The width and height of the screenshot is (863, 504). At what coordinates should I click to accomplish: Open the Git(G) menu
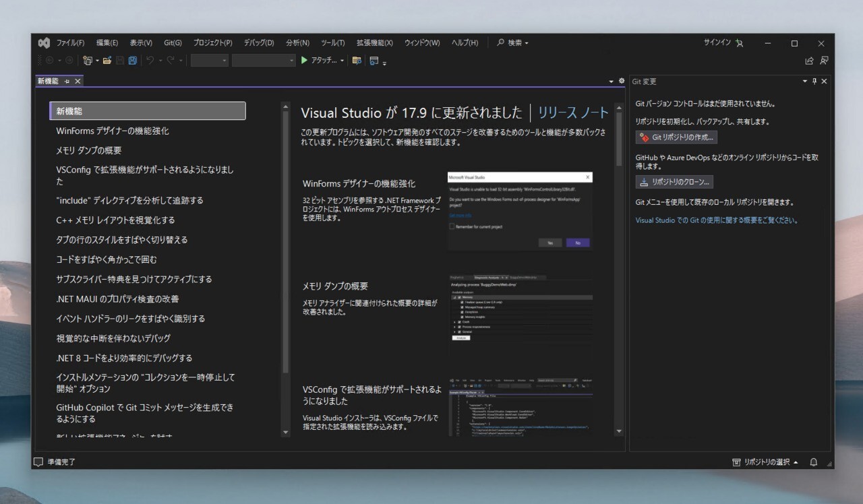[173, 42]
